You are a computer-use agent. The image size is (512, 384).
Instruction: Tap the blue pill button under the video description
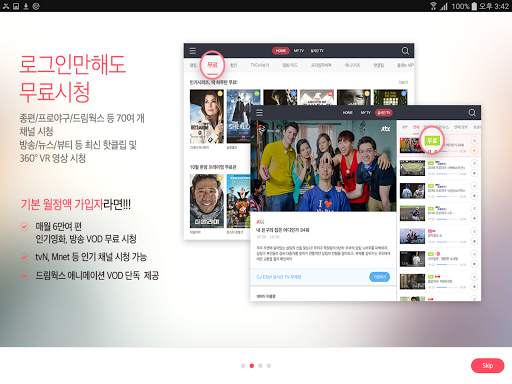[379, 277]
